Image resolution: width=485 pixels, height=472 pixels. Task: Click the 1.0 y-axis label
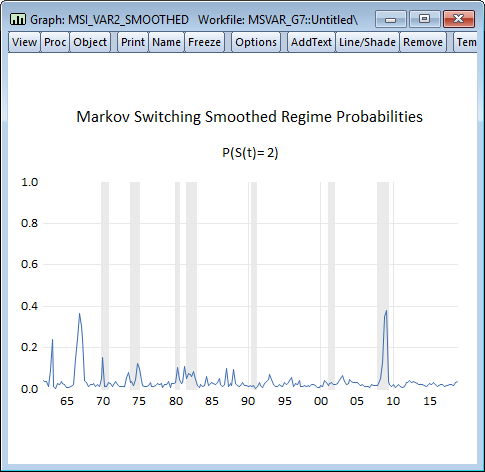tap(30, 182)
